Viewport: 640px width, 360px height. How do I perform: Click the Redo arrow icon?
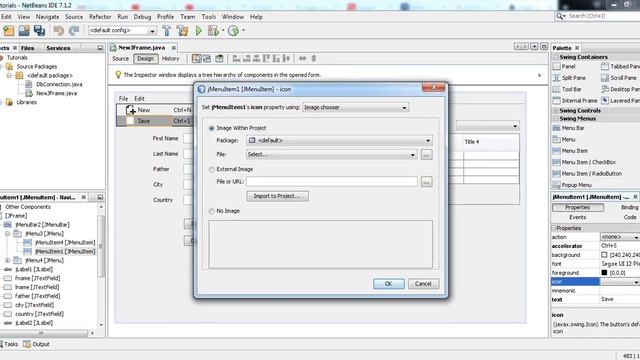point(74,31)
